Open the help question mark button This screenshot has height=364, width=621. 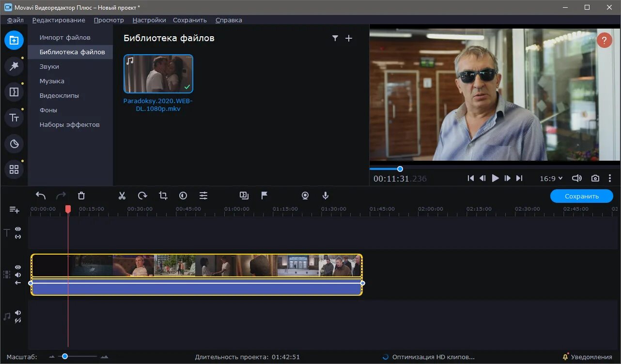pos(604,40)
